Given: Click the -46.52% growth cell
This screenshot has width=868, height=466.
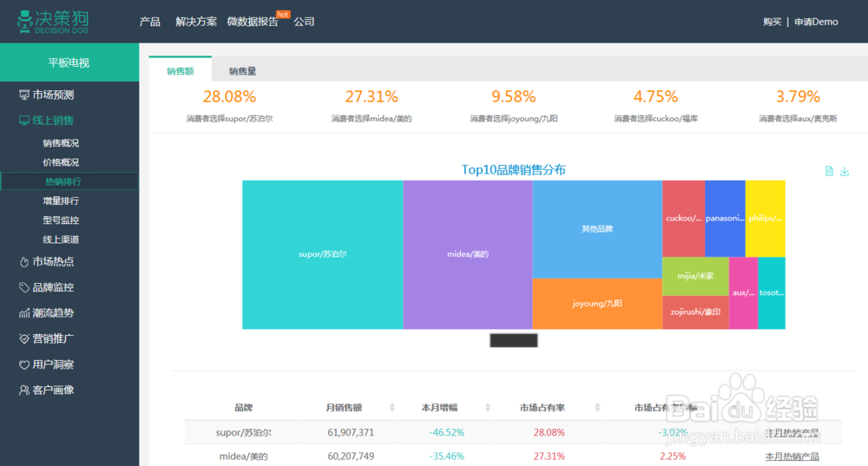Looking at the screenshot, I should 447,433.
